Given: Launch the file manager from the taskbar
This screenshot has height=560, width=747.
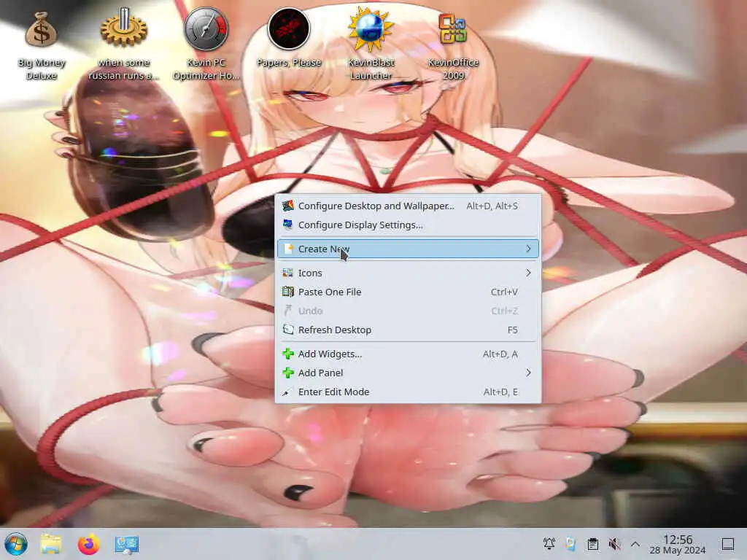Looking at the screenshot, I should 51,544.
